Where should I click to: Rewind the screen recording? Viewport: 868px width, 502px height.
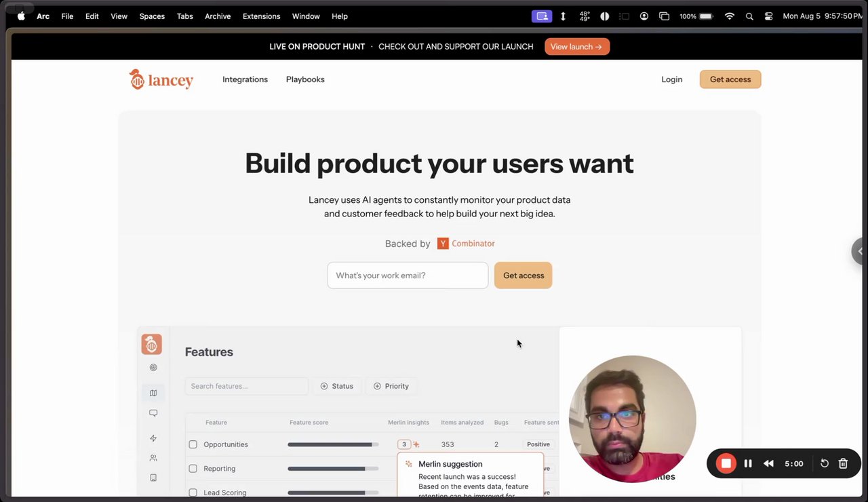768,463
